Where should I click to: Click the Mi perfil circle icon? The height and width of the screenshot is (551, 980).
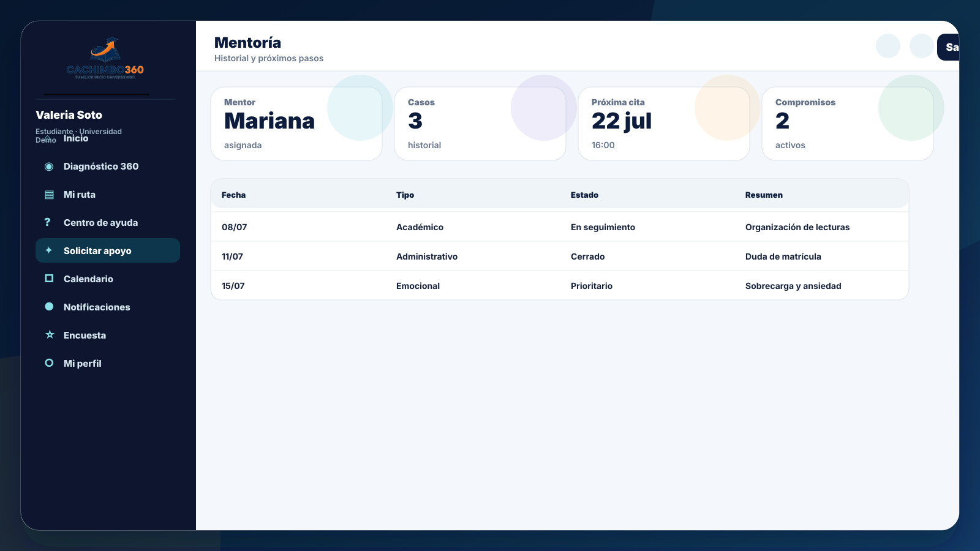click(x=49, y=363)
